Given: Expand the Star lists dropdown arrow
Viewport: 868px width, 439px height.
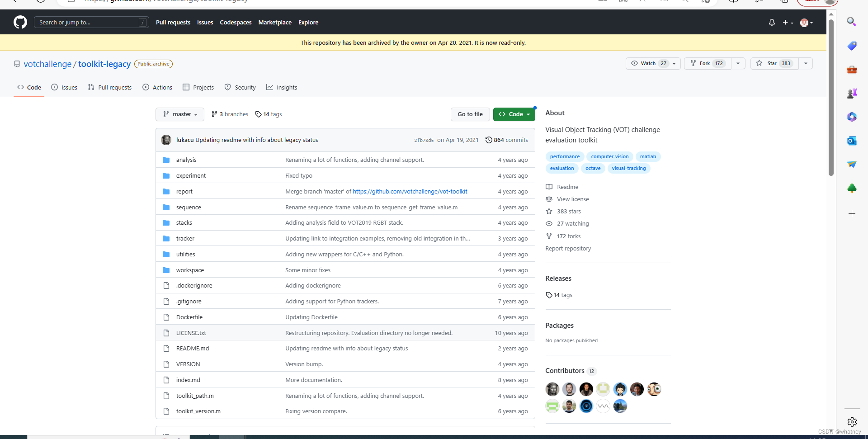Looking at the screenshot, I should pos(806,63).
